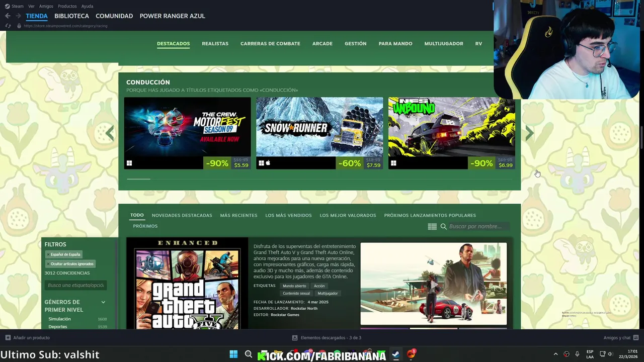
Task: Switch to the TODO results tab
Action: (x=137, y=215)
